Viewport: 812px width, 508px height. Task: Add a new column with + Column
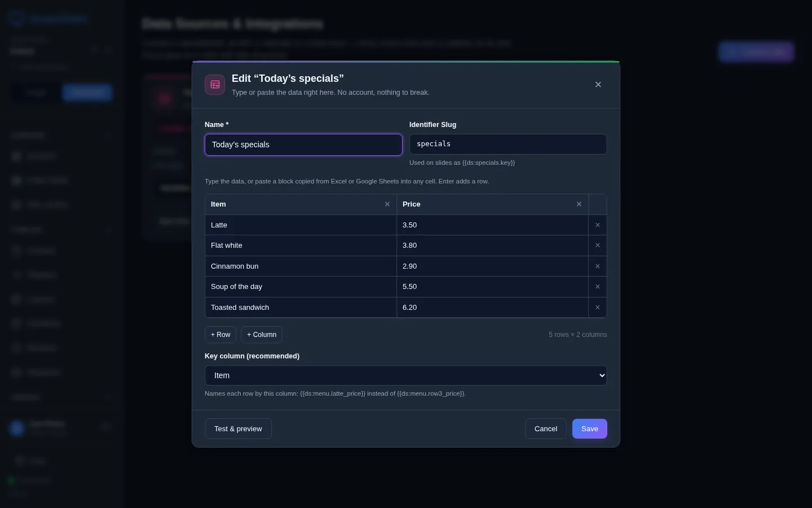point(262,335)
